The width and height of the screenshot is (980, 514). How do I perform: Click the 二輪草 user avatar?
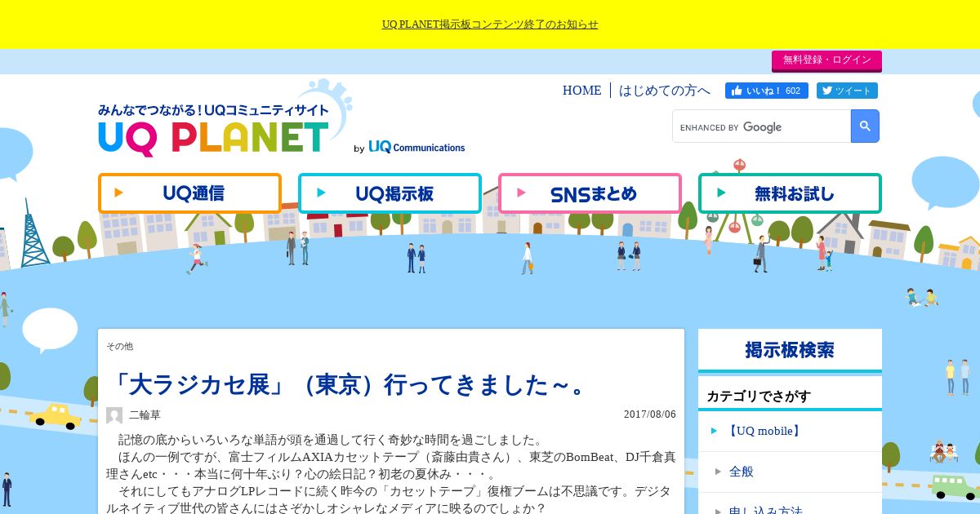114,415
